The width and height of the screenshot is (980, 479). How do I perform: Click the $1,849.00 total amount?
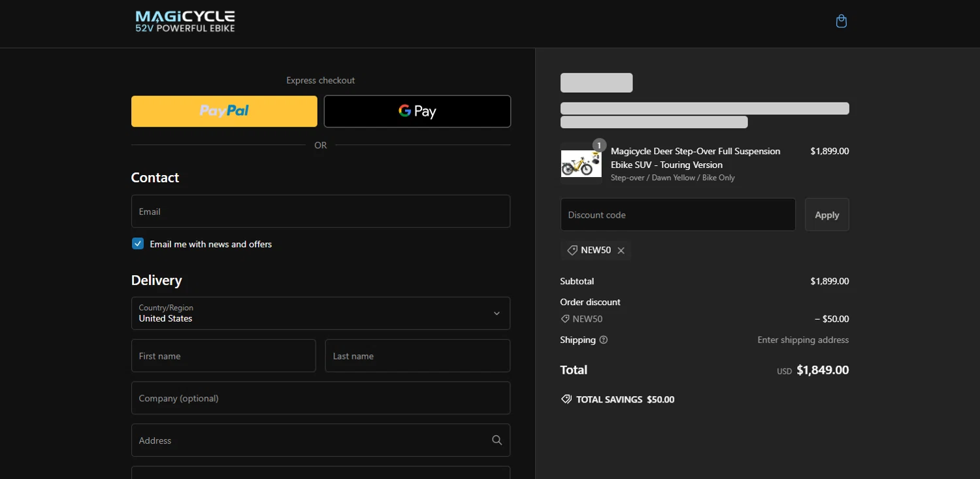click(823, 370)
